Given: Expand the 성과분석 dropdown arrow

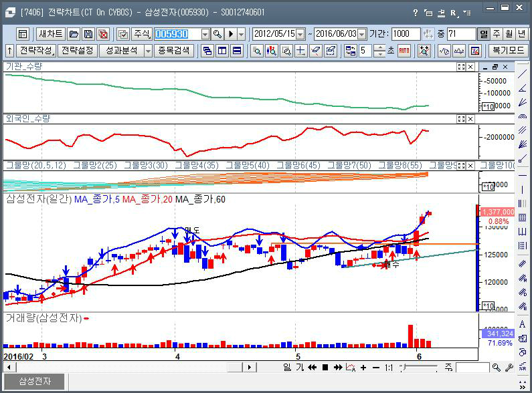Looking at the screenshot, I should coord(147,51).
